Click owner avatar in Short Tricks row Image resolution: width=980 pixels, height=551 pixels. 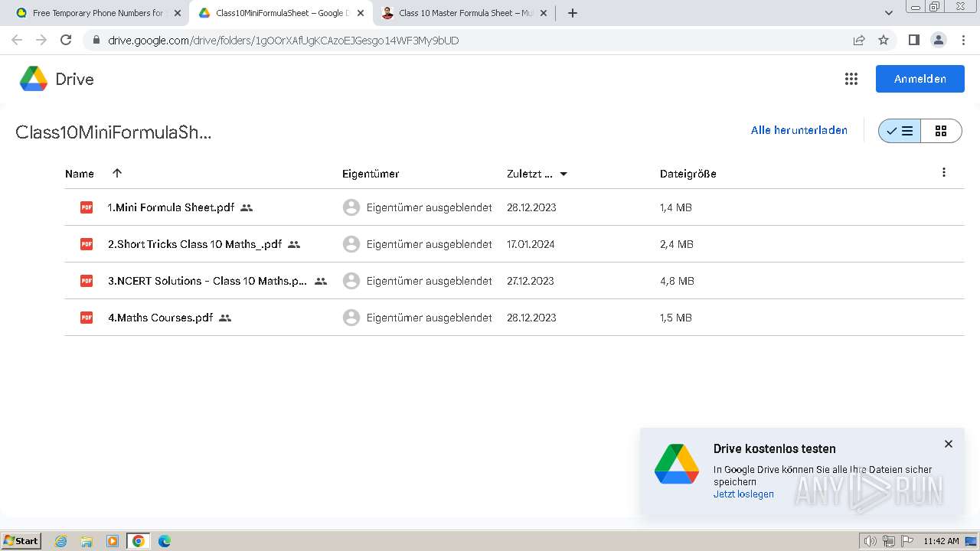click(351, 244)
